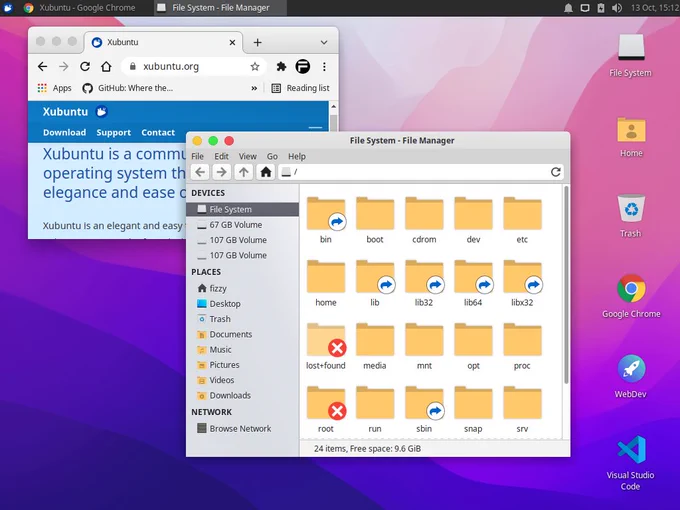Open the WebDev desktop launcher
This screenshot has height=510, width=680.
tap(631, 376)
